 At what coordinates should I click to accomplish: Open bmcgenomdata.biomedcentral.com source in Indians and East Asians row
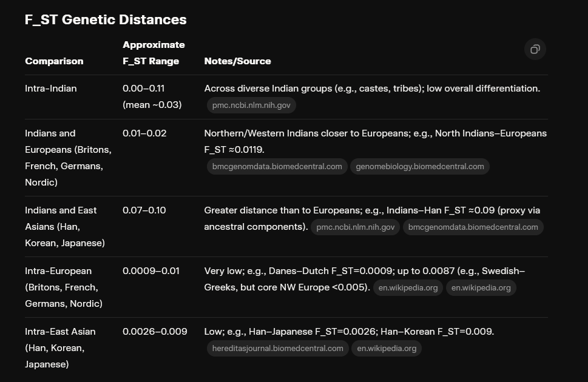473,227
